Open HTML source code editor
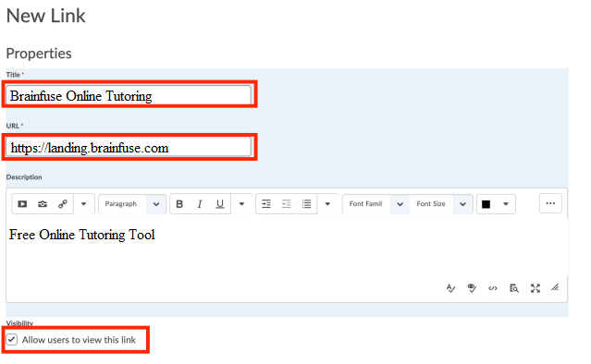 493,288
